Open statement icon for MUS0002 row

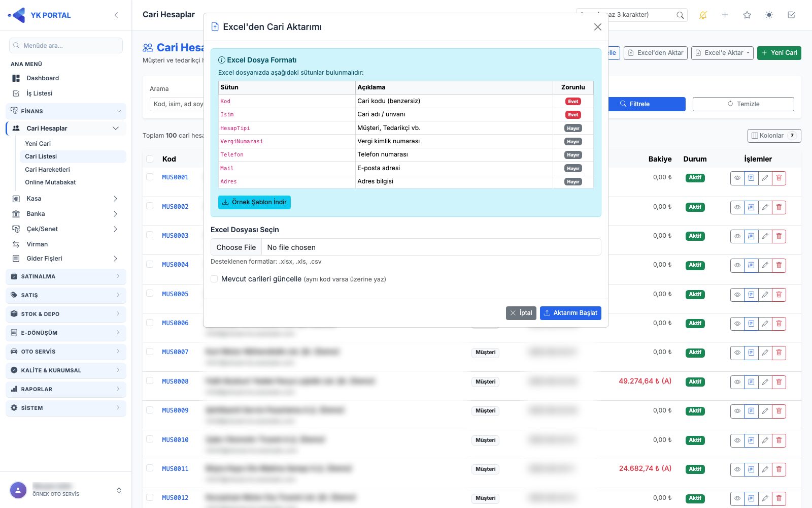pyautogui.click(x=751, y=207)
